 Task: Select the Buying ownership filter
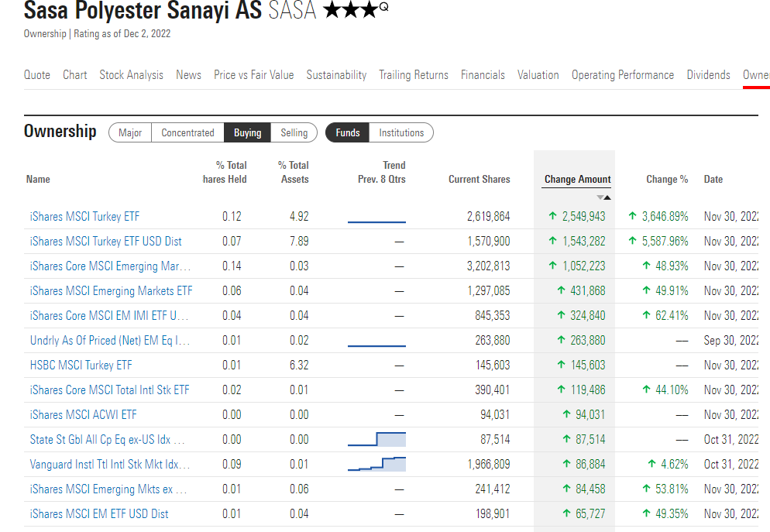pos(248,132)
